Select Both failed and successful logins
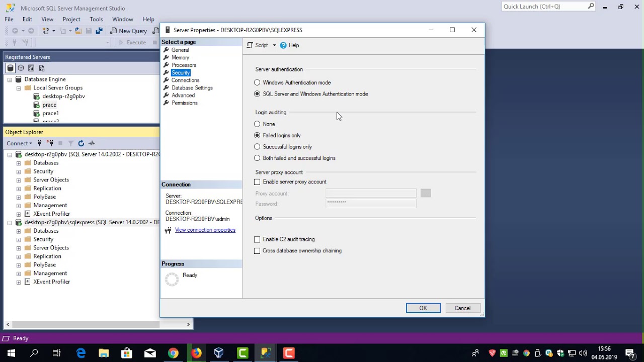 [257, 158]
